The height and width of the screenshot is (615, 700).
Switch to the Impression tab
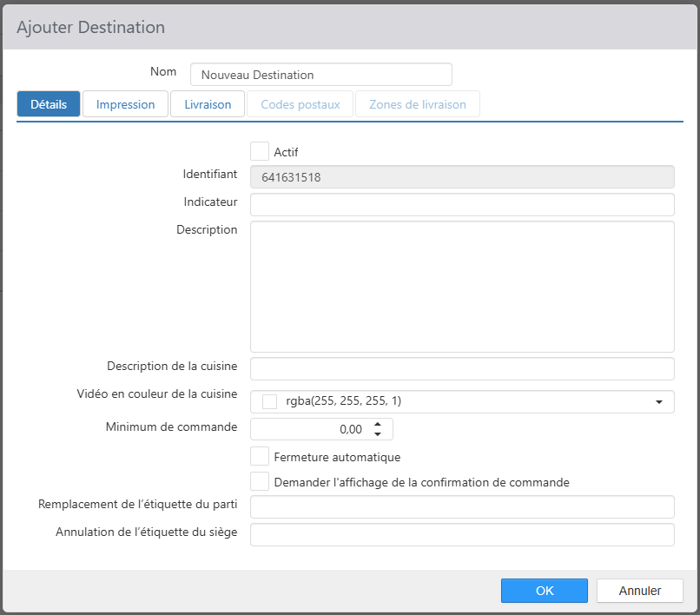coord(125,104)
